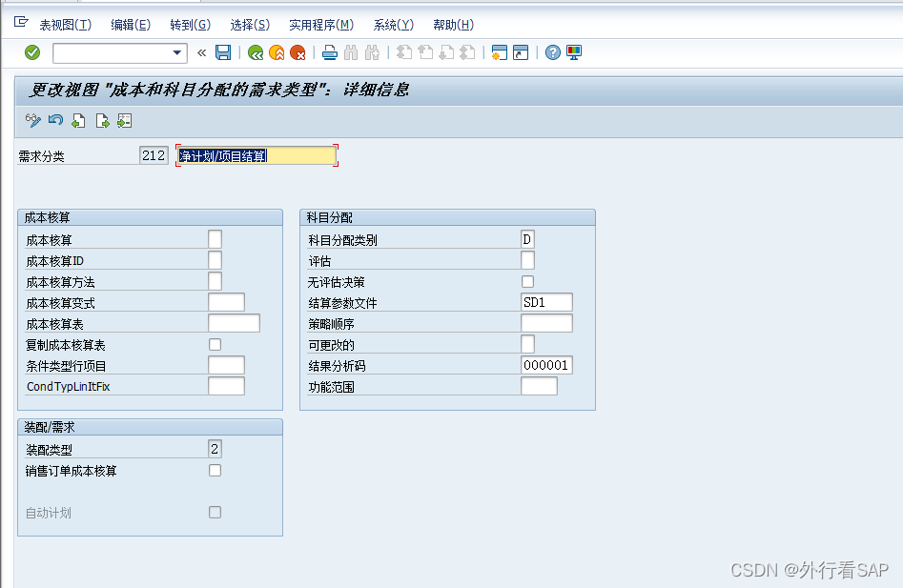Click the Find Next binoculars icon
The height and width of the screenshot is (588, 903).
click(x=372, y=53)
